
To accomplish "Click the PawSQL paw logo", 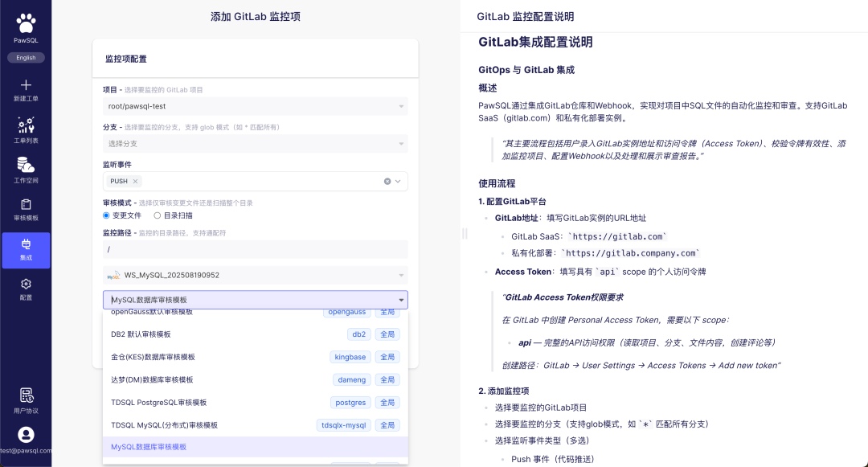I will [x=26, y=24].
